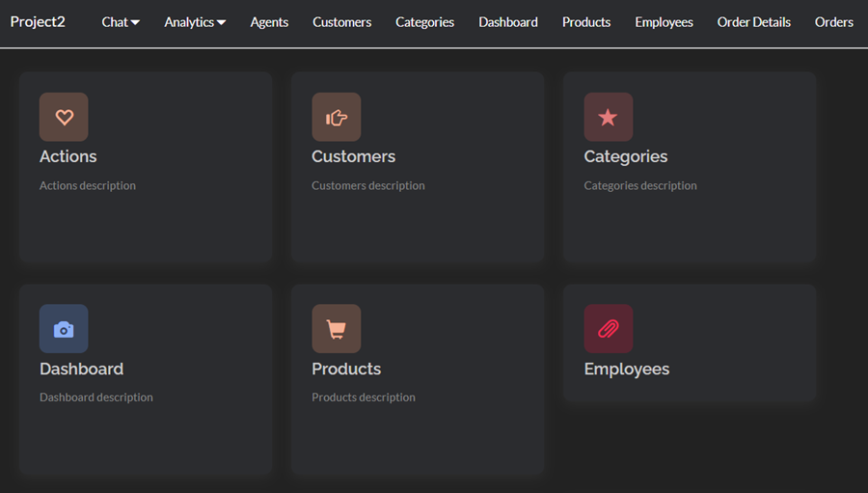
Task: Navigate to Products in the top menu
Action: 586,22
